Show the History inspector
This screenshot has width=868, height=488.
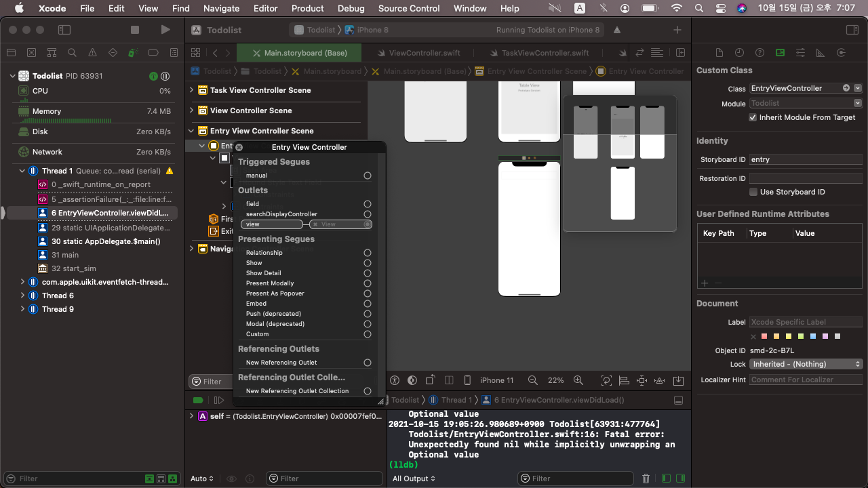(739, 53)
